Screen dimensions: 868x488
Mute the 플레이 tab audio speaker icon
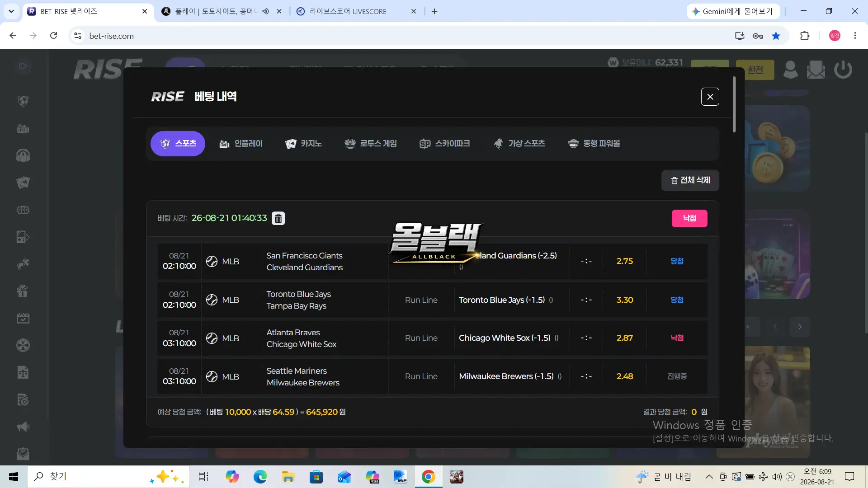tap(265, 11)
